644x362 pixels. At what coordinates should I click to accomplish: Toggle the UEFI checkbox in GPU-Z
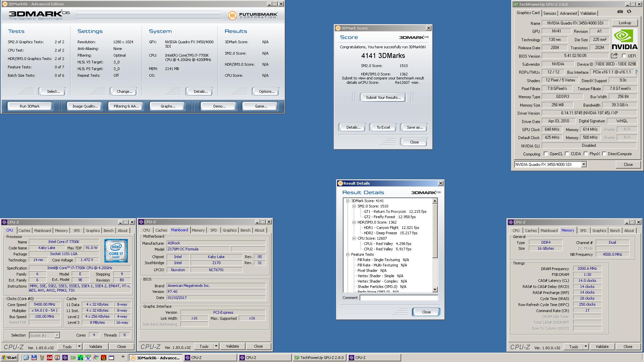pos(624,56)
